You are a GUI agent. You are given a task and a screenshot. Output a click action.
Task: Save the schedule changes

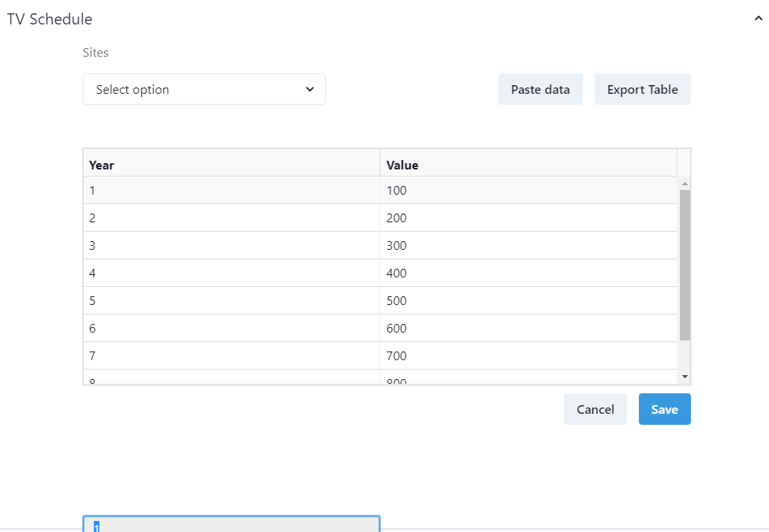(x=664, y=409)
